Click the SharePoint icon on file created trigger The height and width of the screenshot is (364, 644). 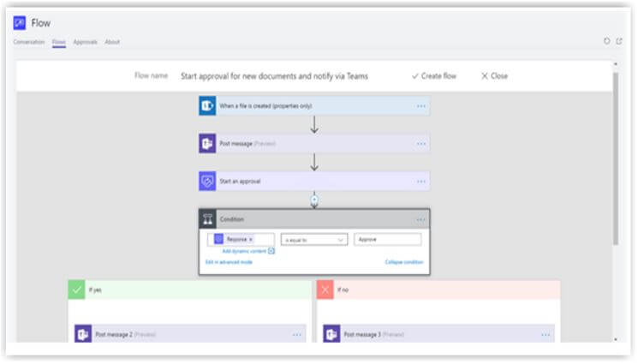[207, 106]
